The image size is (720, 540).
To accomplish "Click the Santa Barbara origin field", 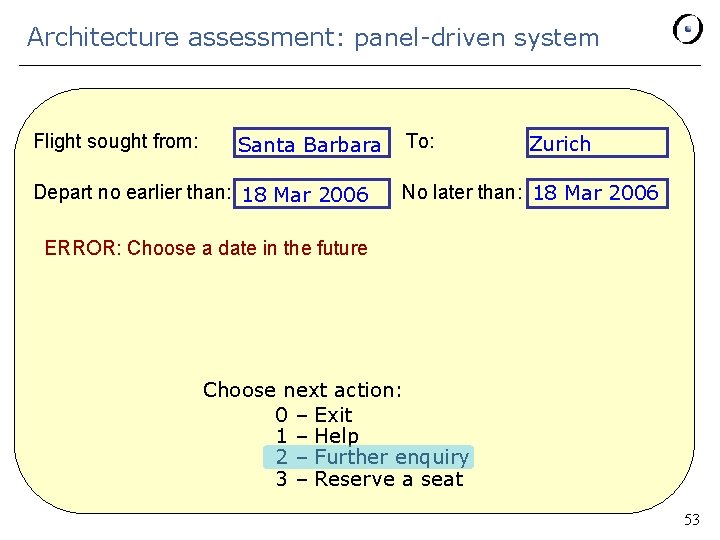I will pyautogui.click(x=310, y=145).
